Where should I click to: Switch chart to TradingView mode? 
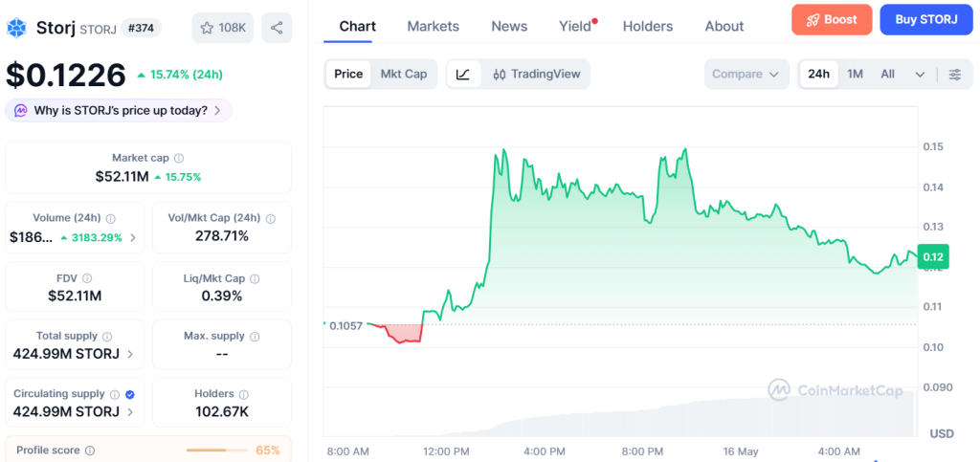tap(536, 75)
